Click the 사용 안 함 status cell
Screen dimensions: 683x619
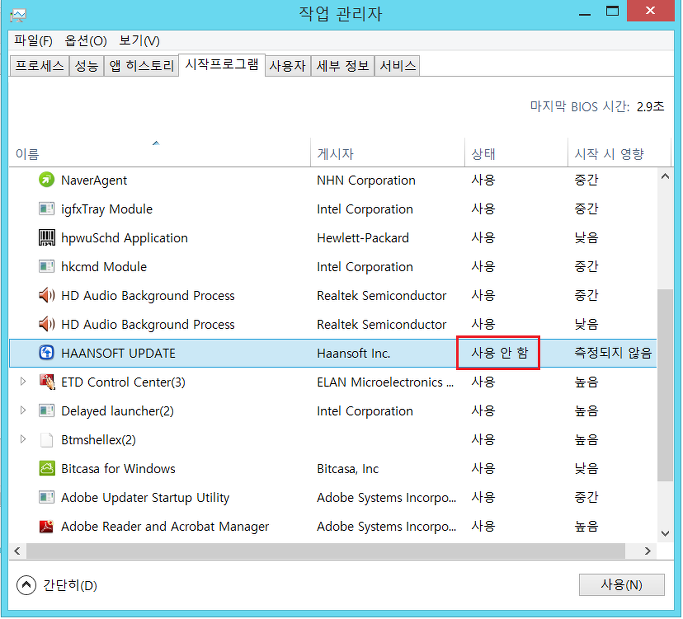click(499, 353)
